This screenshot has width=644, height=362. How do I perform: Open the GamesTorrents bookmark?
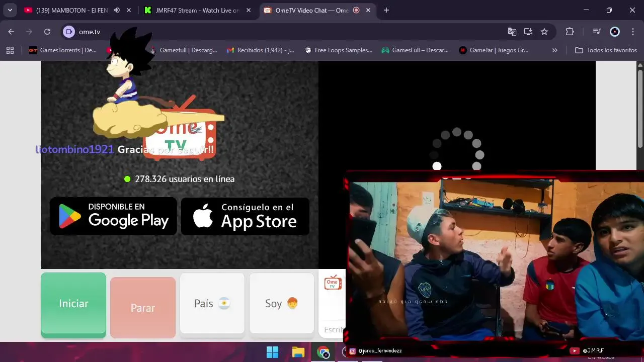tap(63, 50)
